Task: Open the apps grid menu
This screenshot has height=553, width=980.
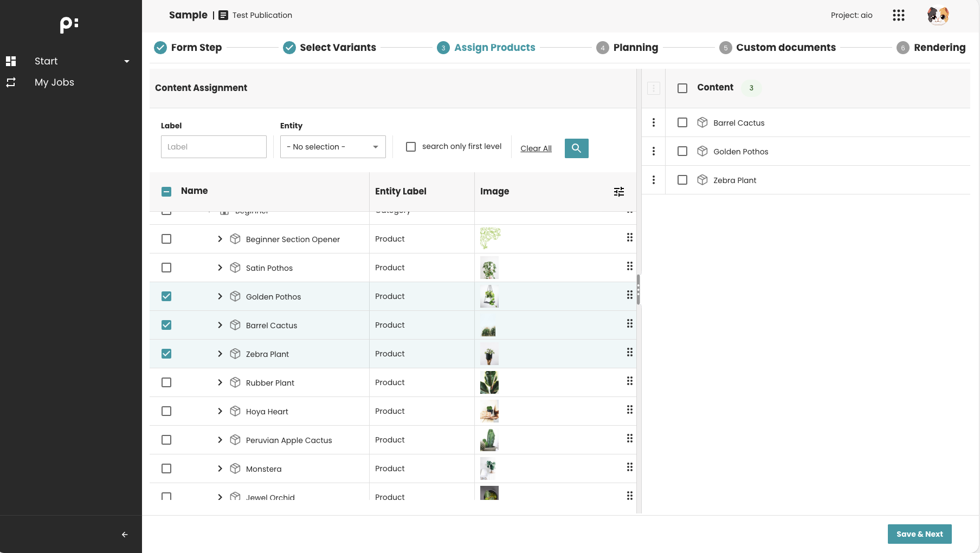Action: (x=898, y=15)
